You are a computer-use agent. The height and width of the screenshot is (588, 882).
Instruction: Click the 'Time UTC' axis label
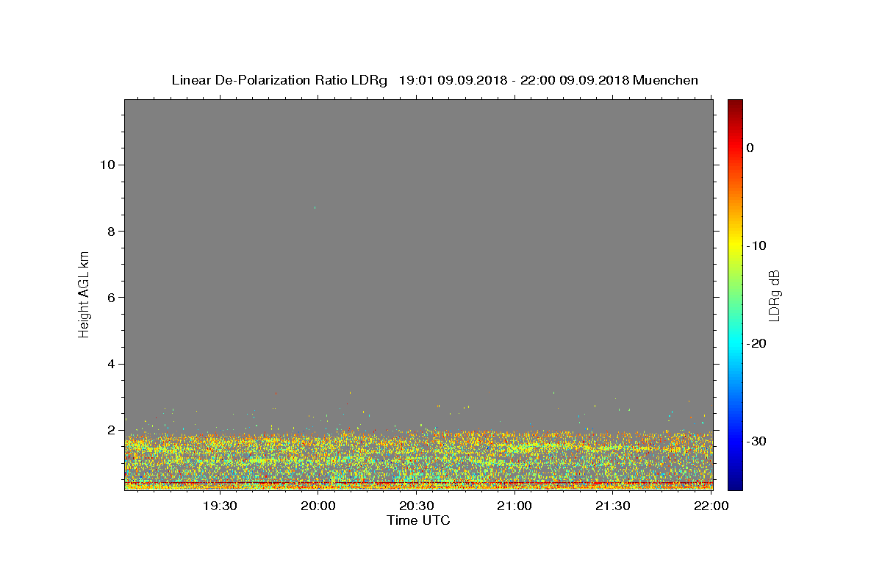[x=418, y=520]
